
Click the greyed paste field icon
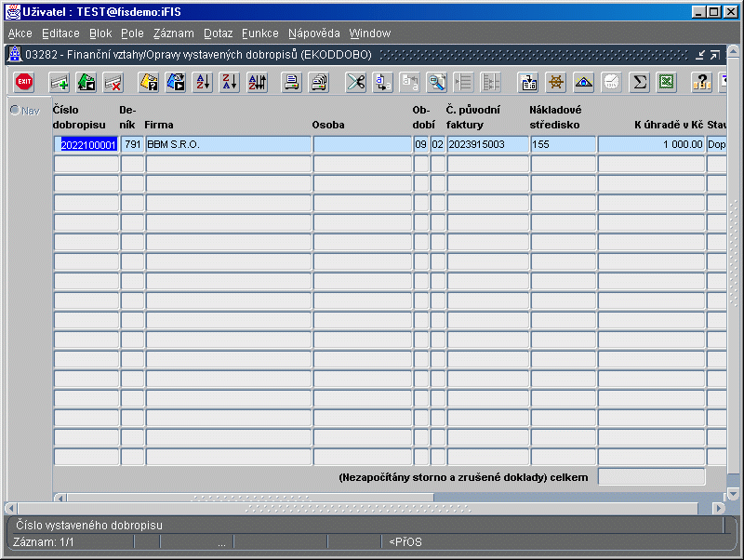tap(409, 83)
